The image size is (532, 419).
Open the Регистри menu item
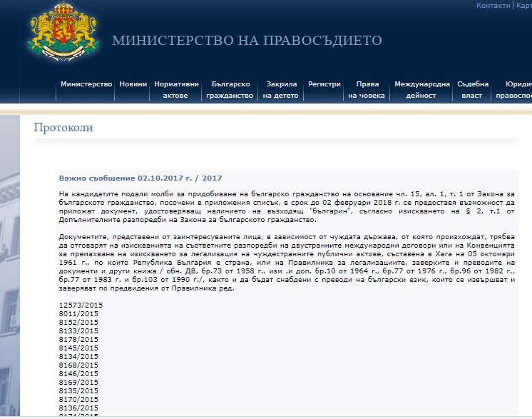[324, 84]
